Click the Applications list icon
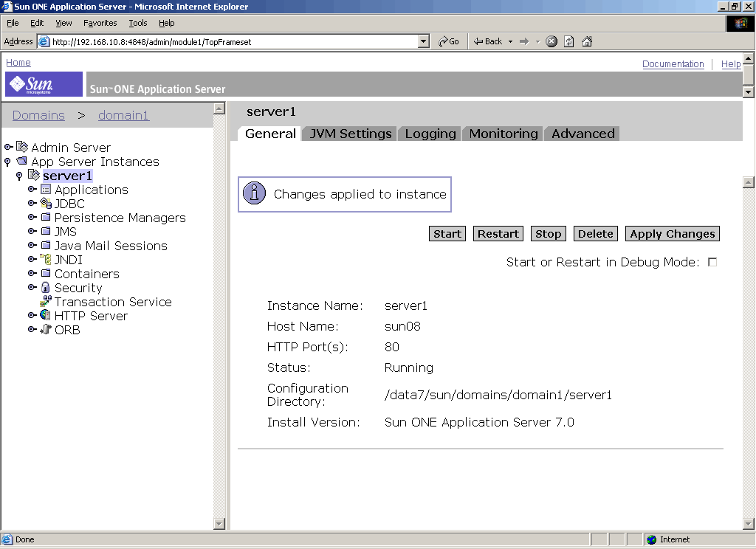The height and width of the screenshot is (549, 756). click(x=46, y=189)
